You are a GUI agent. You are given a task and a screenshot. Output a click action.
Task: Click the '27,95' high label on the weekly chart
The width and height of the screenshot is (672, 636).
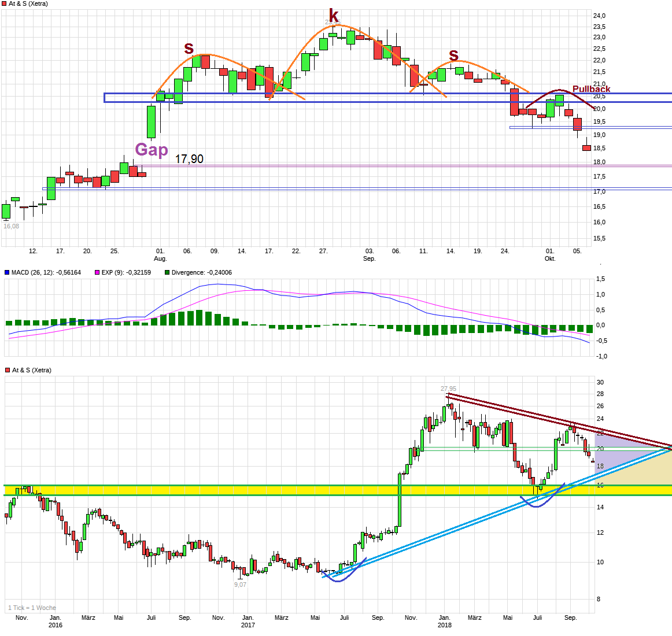tap(448, 389)
